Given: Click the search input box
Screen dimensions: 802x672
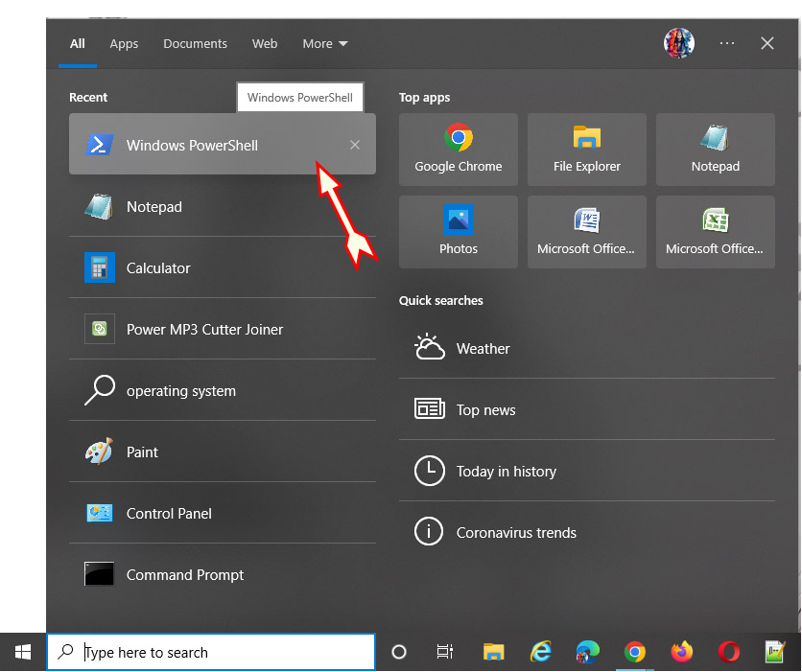Looking at the screenshot, I should click(211, 652).
